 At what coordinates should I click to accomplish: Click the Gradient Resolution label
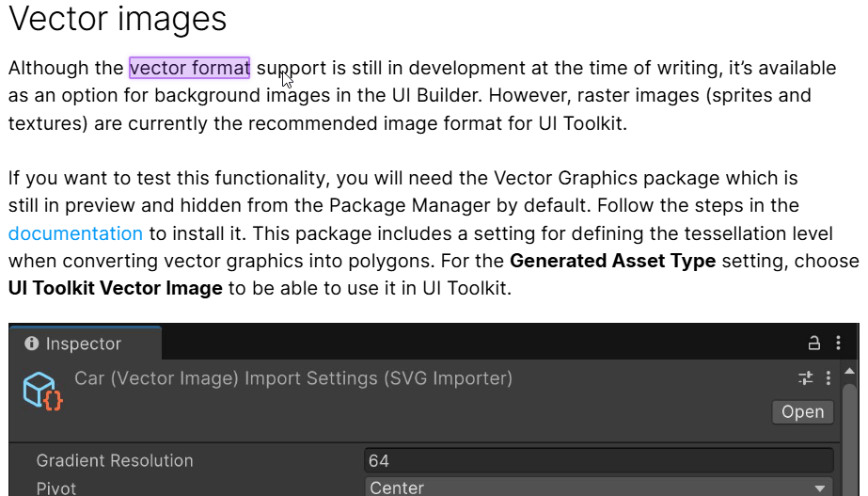pyautogui.click(x=115, y=460)
